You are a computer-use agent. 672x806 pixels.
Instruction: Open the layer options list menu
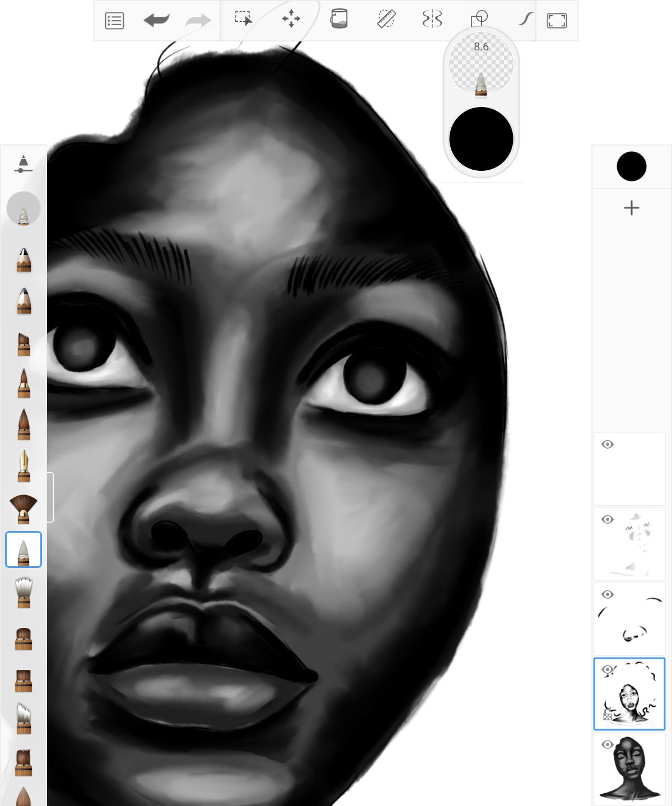click(x=114, y=20)
